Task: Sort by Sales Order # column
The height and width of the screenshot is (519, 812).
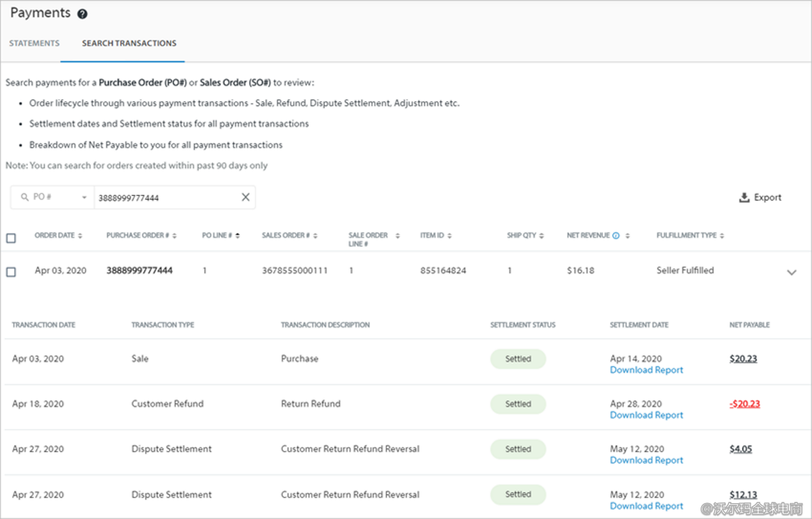Action: (x=315, y=236)
